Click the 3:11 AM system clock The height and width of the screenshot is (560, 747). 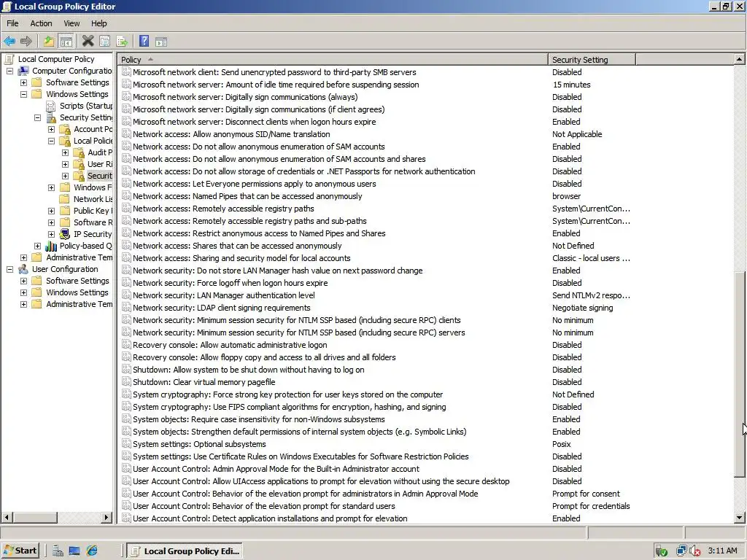tap(722, 551)
